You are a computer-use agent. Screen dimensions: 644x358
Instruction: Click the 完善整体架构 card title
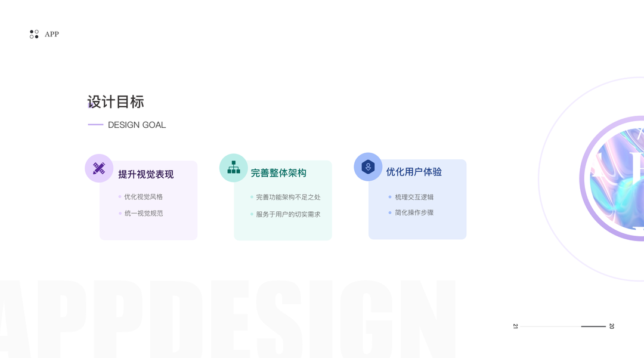(x=278, y=173)
